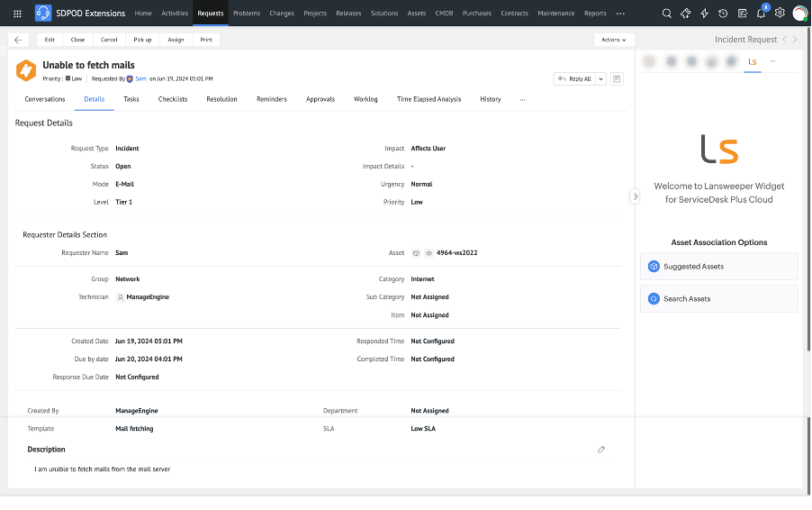Click the 'Low SLA' value

click(423, 429)
